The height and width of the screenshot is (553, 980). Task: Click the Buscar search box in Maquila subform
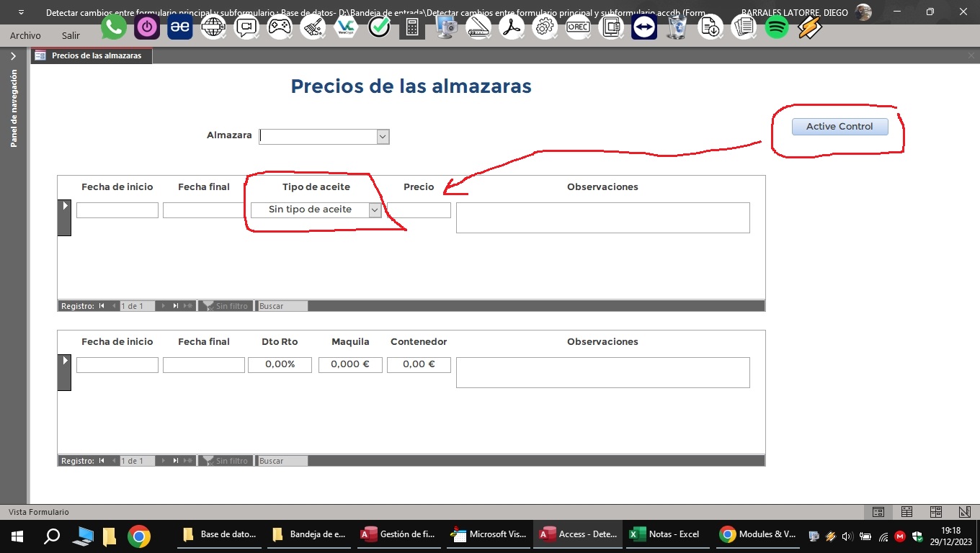coord(282,461)
